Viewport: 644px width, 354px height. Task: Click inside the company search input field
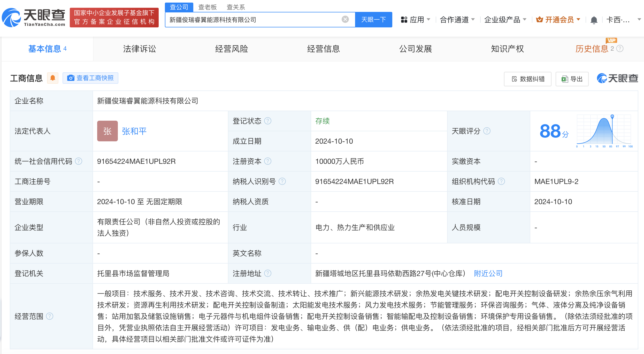[258, 19]
